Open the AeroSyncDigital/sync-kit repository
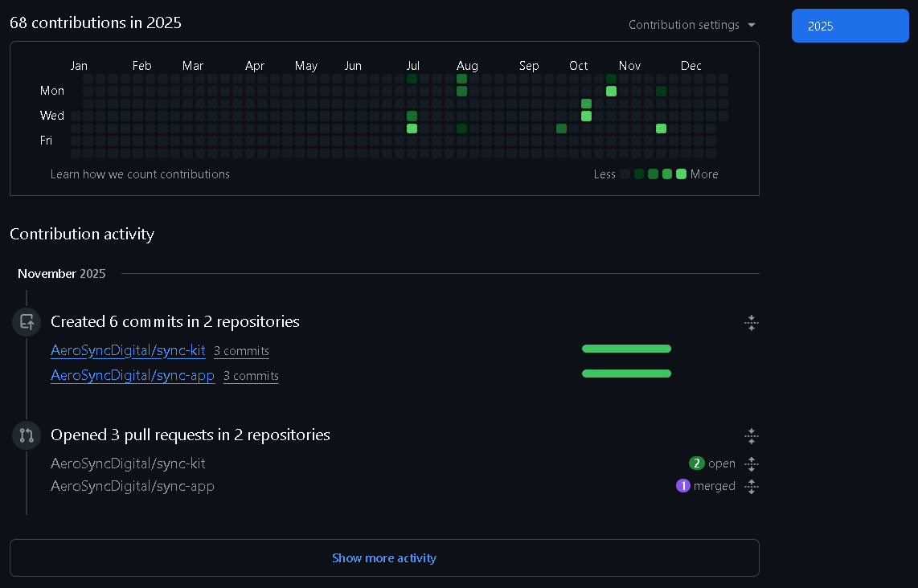 (x=128, y=350)
